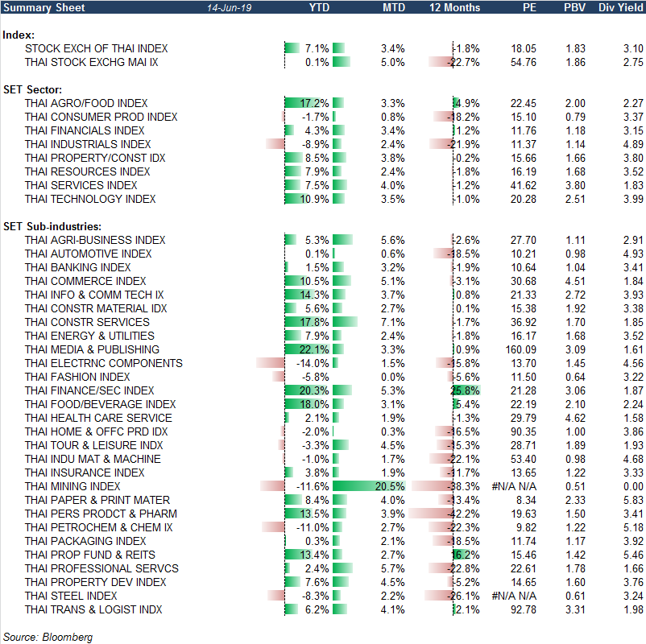Click THAI SERVICES INDEX label
This screenshot has height=644, width=646.
tap(81, 185)
